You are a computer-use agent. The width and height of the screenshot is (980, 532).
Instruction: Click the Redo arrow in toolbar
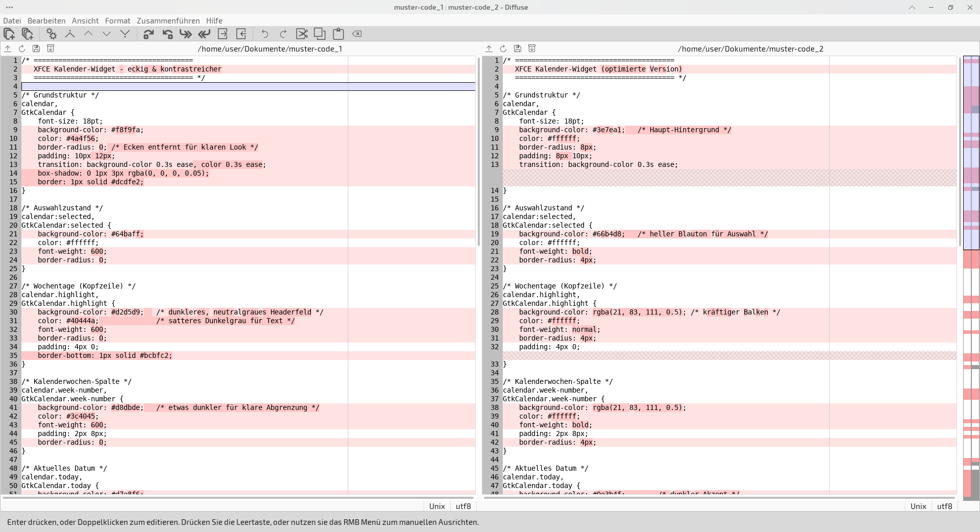pos(283,34)
